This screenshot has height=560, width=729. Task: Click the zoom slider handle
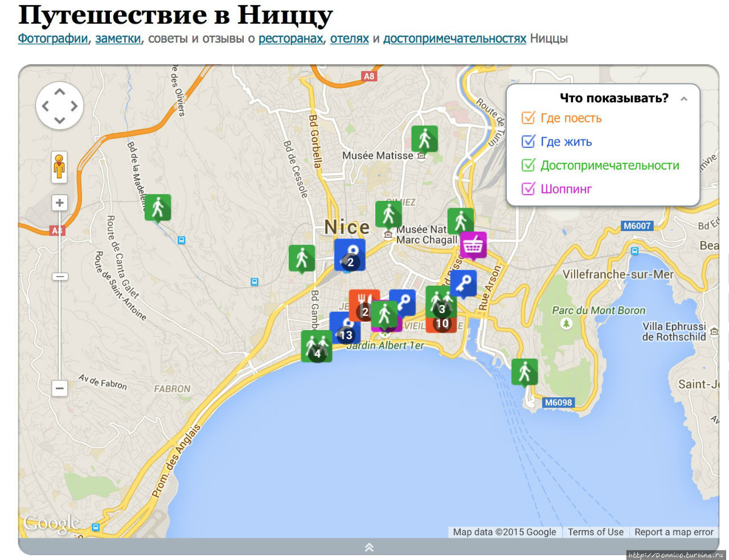tap(60, 277)
